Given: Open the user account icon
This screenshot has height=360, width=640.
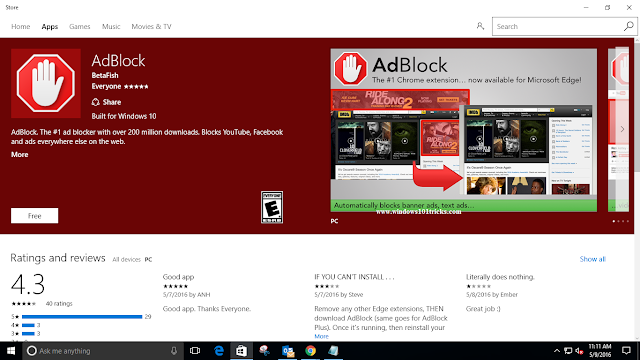Looking at the screenshot, I should pos(480,26).
